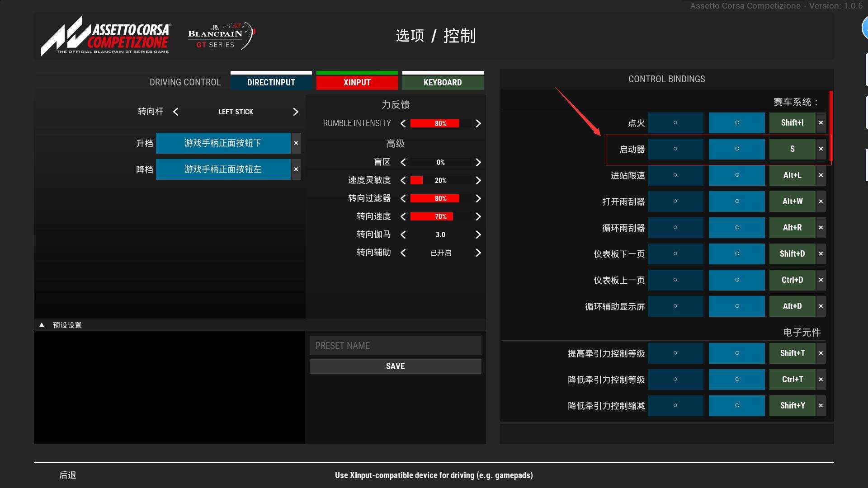This screenshot has width=868, height=488.
Task: Toggle 转向辅助 with right arrow
Action: (x=478, y=253)
